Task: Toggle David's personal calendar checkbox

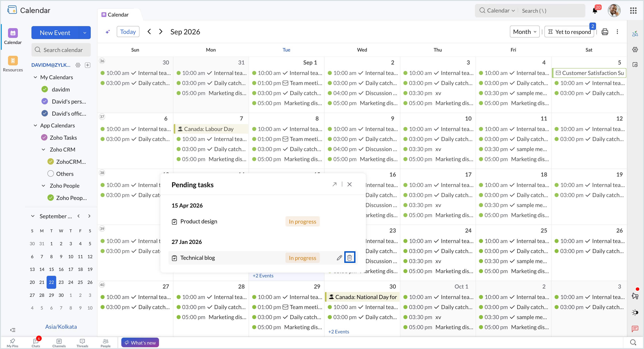Action: 45,101
